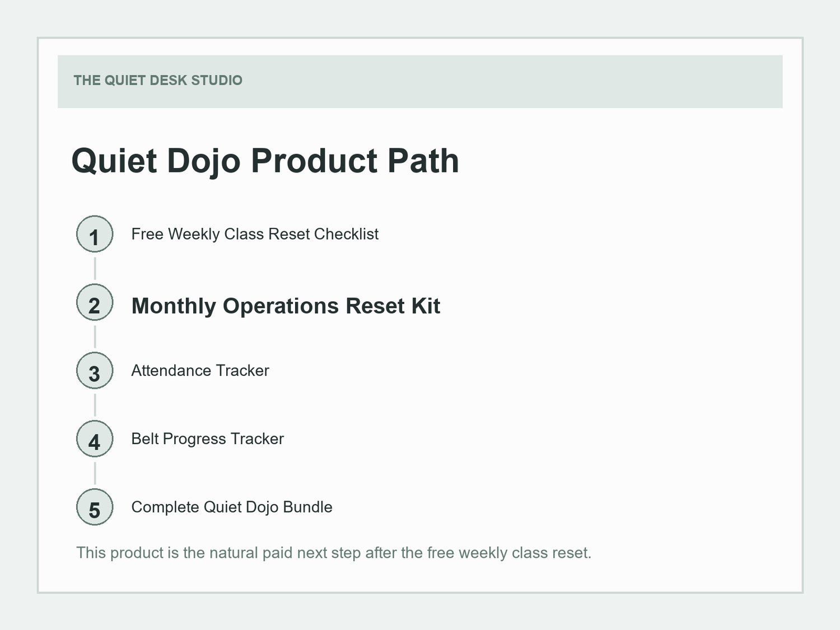Screen dimensions: 840x630
Task: Choose the Belt Progress Tracker item
Action: pos(207,439)
